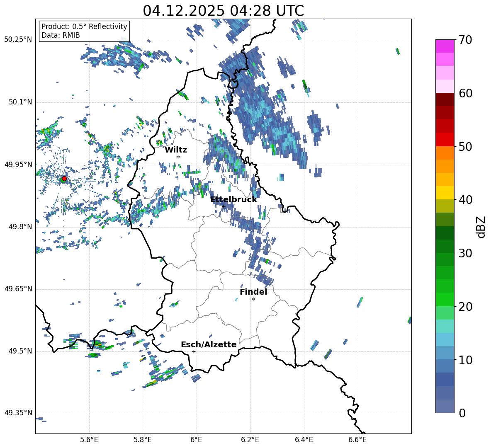Click the 49.8°N latitude label

coord(20,227)
